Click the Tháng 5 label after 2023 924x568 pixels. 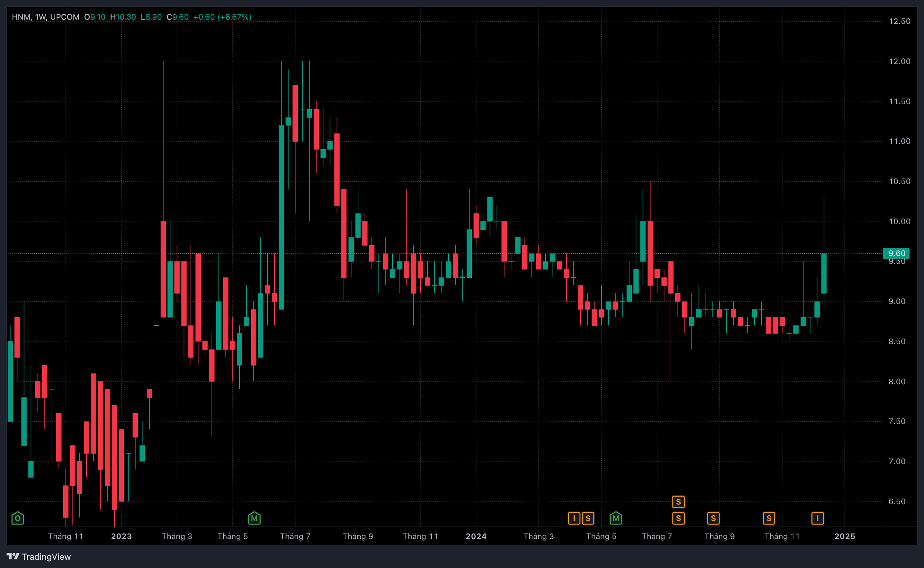coord(233,537)
